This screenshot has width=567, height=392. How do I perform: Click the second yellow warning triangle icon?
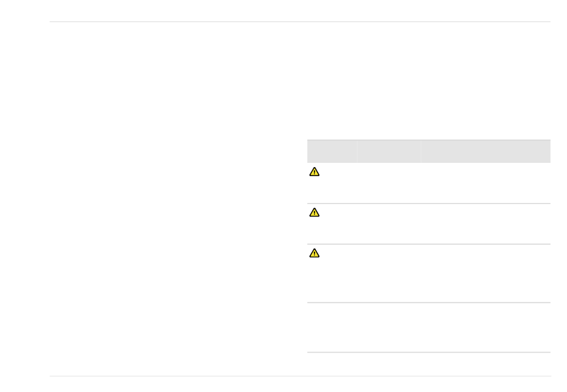click(x=314, y=212)
